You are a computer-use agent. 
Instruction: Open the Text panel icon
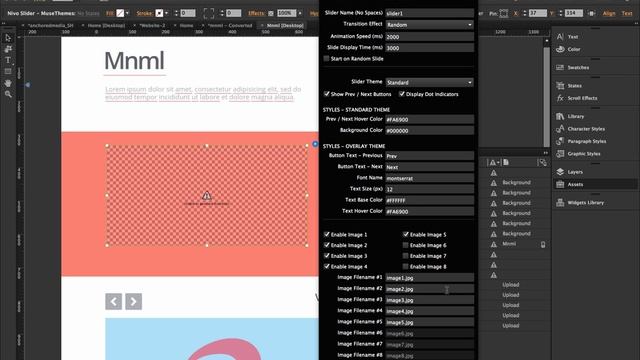click(560, 37)
